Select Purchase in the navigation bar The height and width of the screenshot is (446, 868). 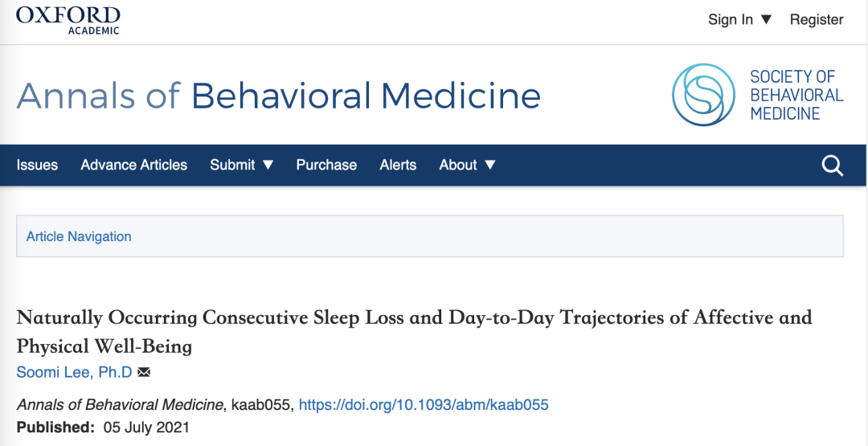[x=326, y=165]
